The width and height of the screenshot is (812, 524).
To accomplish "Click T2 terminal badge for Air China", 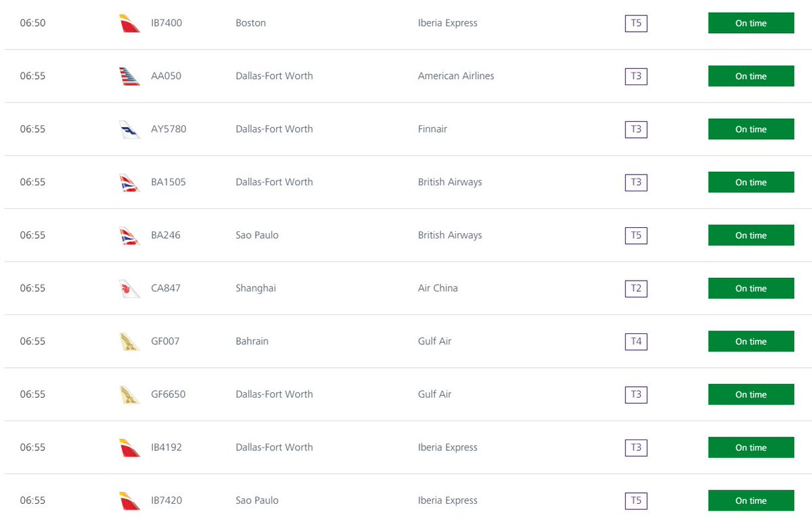I will (x=635, y=288).
